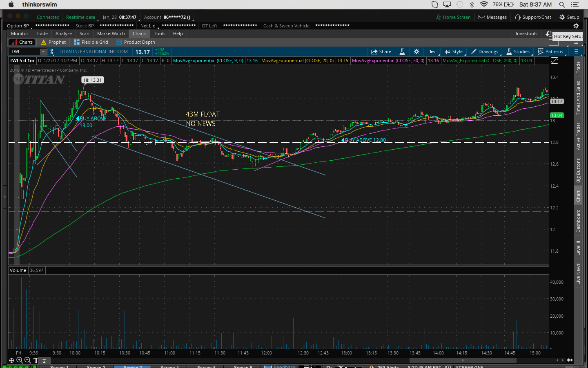The height and width of the screenshot is (368, 588).
Task: Toggle the Live News side panel
Action: tap(578, 274)
